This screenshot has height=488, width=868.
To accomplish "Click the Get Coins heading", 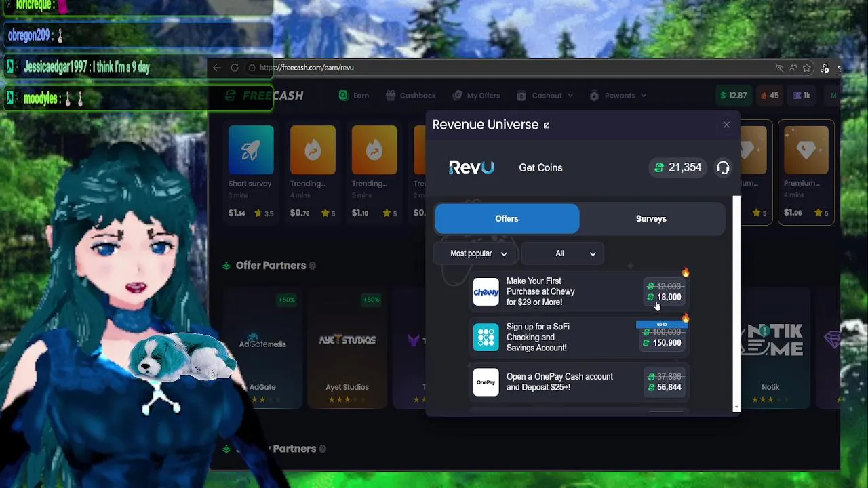I will point(540,168).
